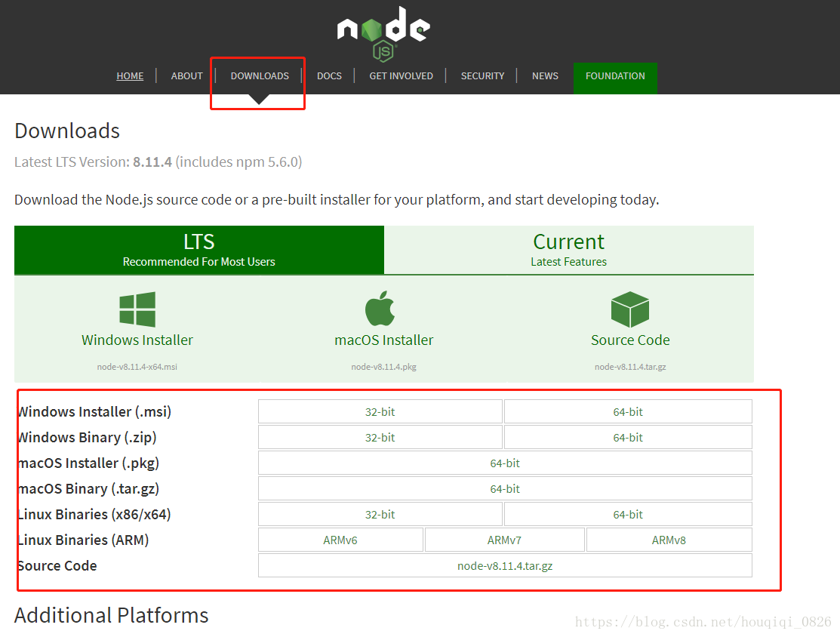This screenshot has height=637, width=840.
Task: Click the Node.js logo in header
Action: [383, 33]
